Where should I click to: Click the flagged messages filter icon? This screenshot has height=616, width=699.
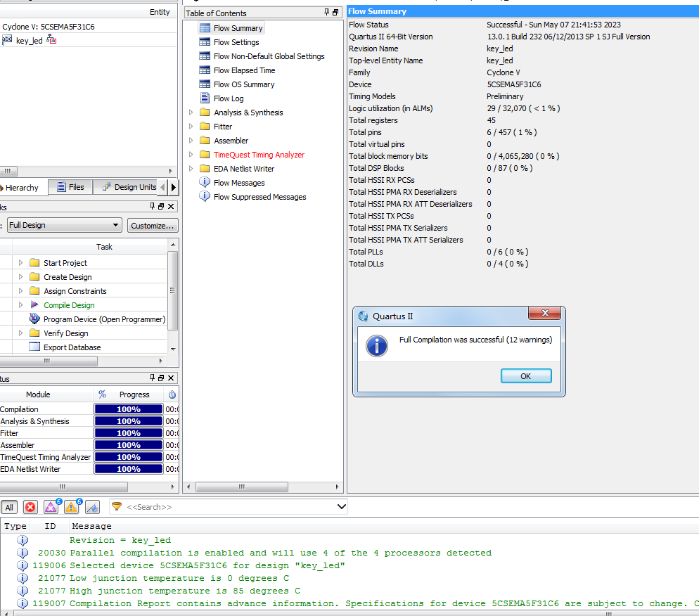[92, 507]
